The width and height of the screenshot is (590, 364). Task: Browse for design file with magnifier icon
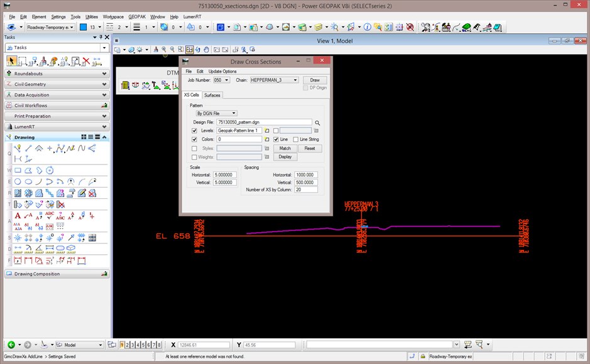(318, 122)
